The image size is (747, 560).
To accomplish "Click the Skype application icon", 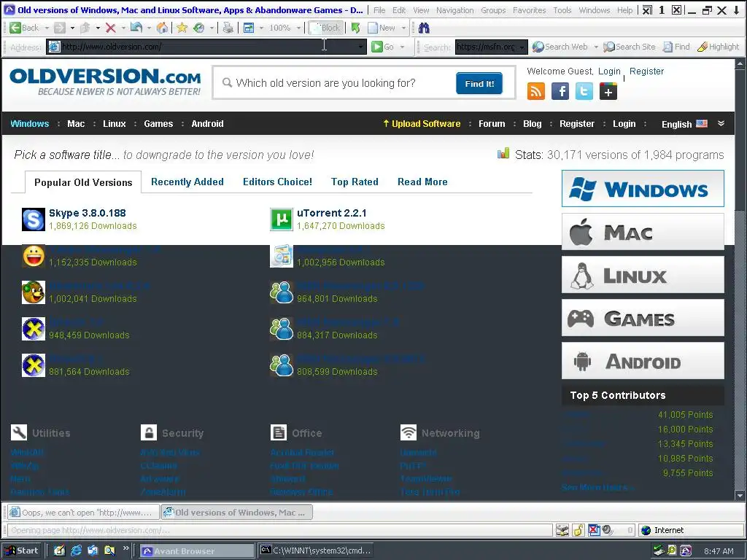I will tap(34, 219).
